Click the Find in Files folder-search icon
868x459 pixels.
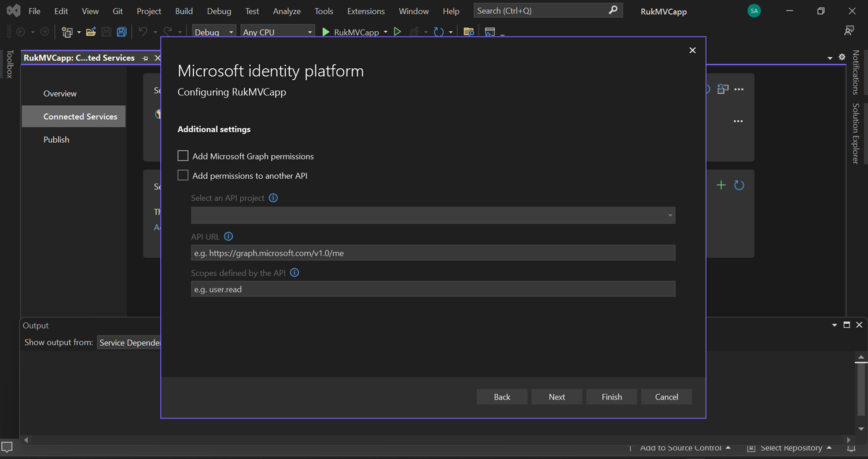pyautogui.click(x=469, y=32)
